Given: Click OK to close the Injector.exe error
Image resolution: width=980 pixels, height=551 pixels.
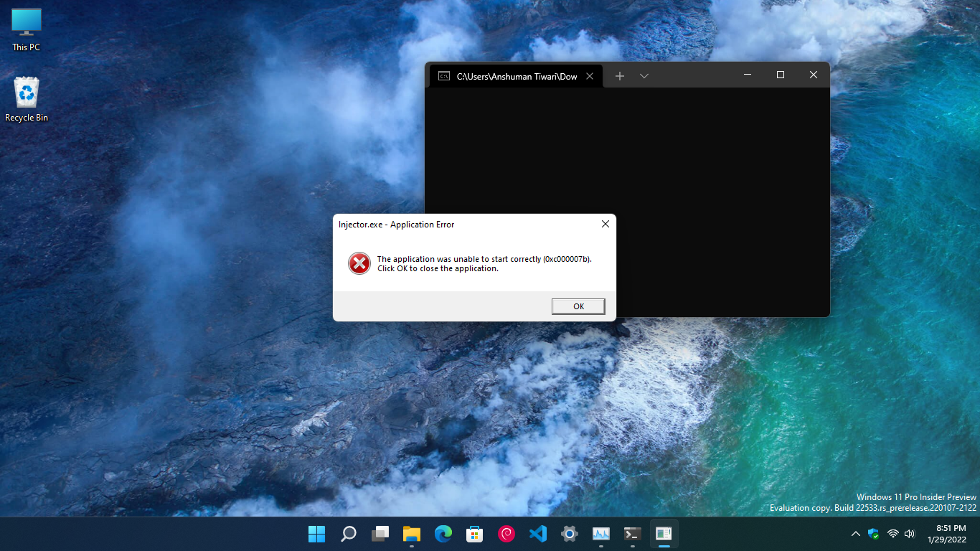Looking at the screenshot, I should click(x=578, y=306).
